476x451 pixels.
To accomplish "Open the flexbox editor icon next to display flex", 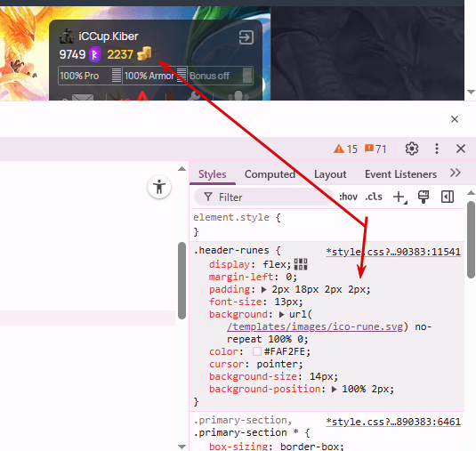I will pyautogui.click(x=301, y=264).
